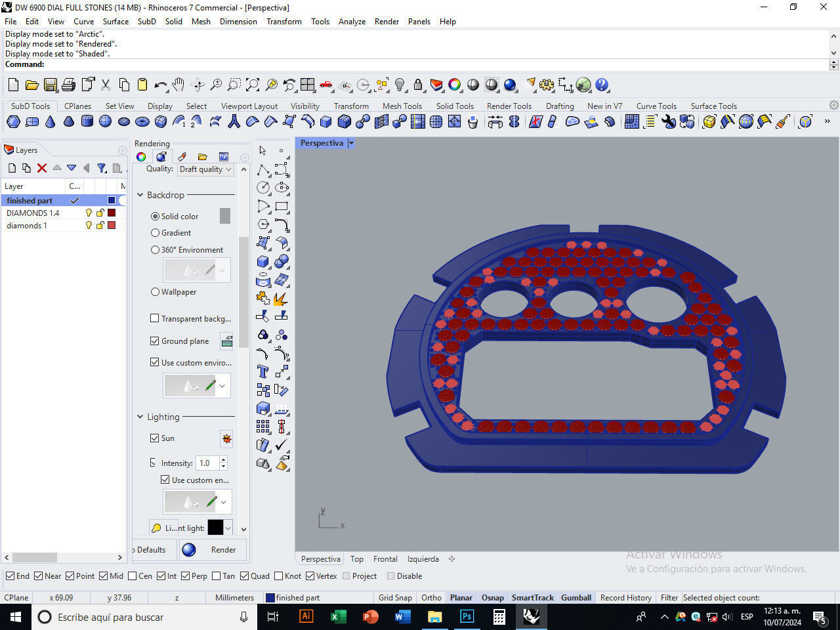Click the paintbrush icon in SubD toolbar
The height and width of the screenshot is (630, 840).
(783, 121)
